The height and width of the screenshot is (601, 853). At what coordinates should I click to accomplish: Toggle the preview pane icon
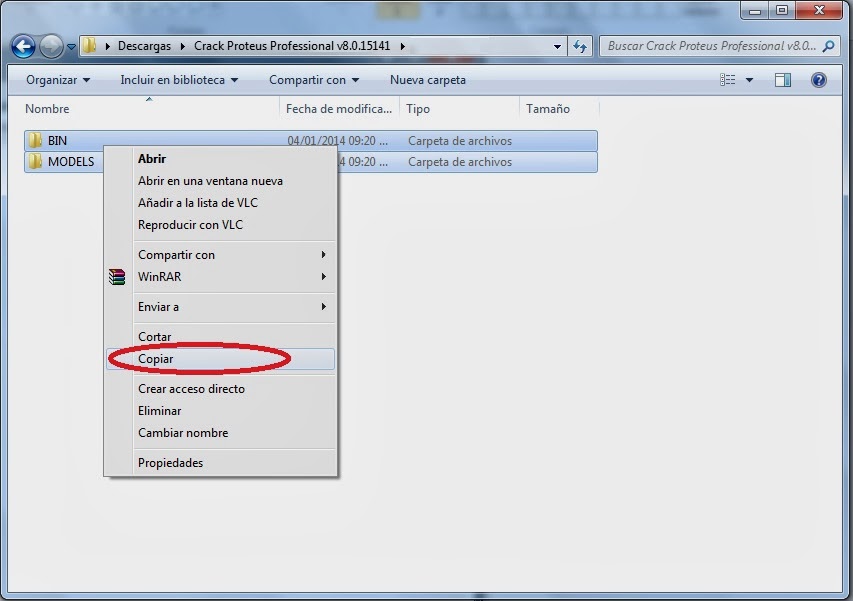tap(783, 80)
